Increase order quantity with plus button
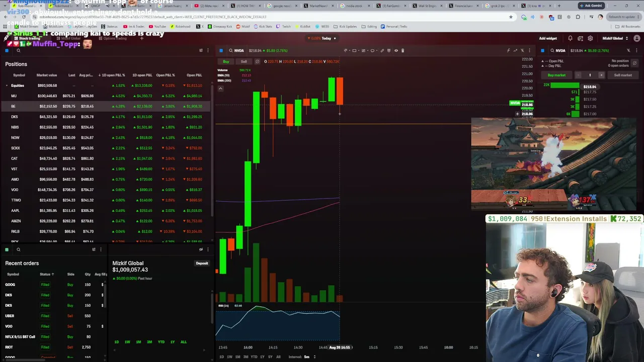The height and width of the screenshot is (362, 644). click(601, 75)
